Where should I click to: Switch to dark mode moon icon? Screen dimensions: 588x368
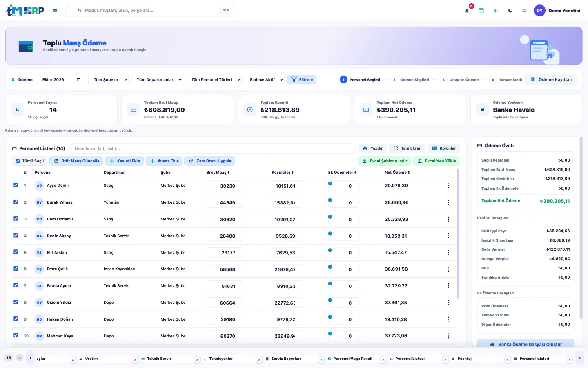coord(510,11)
